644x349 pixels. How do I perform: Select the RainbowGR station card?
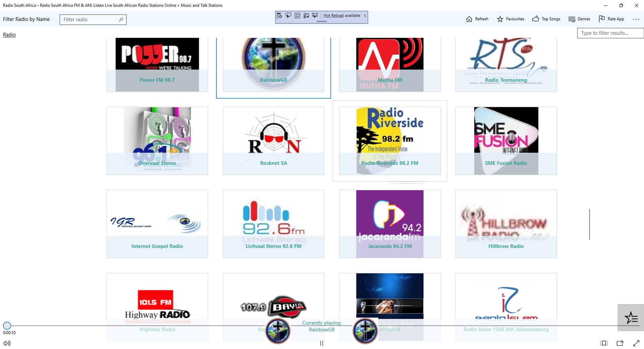pyautogui.click(x=273, y=64)
